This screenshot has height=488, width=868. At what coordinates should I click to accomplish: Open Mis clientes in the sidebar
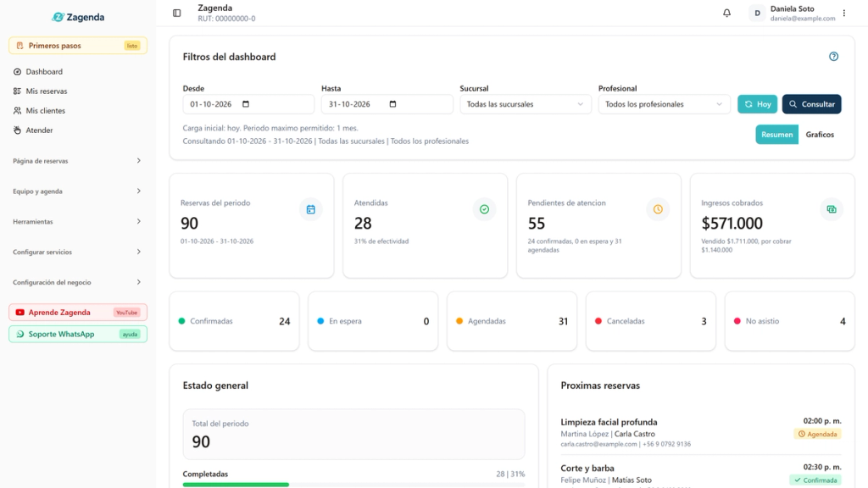pos(77,111)
